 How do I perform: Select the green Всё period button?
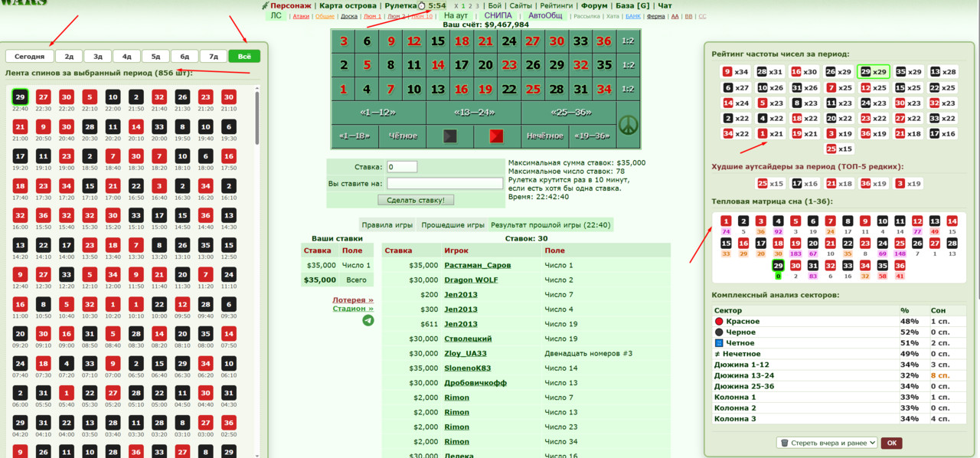coord(244,56)
